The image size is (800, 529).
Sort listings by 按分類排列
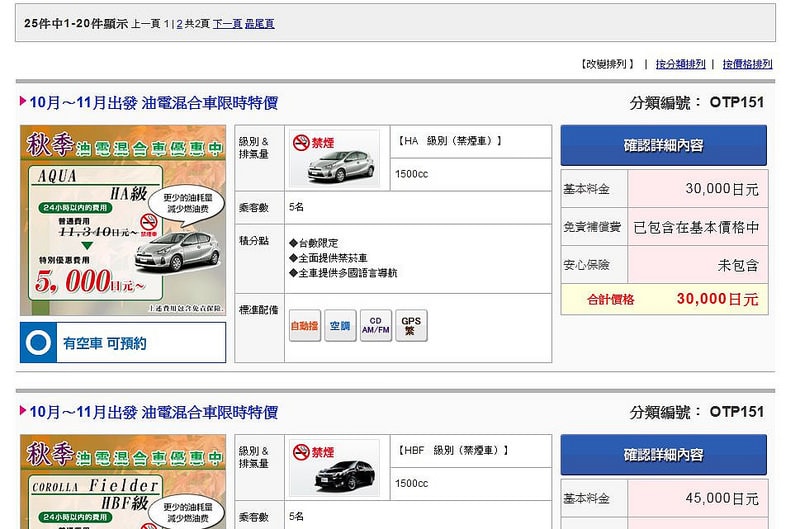(x=681, y=64)
